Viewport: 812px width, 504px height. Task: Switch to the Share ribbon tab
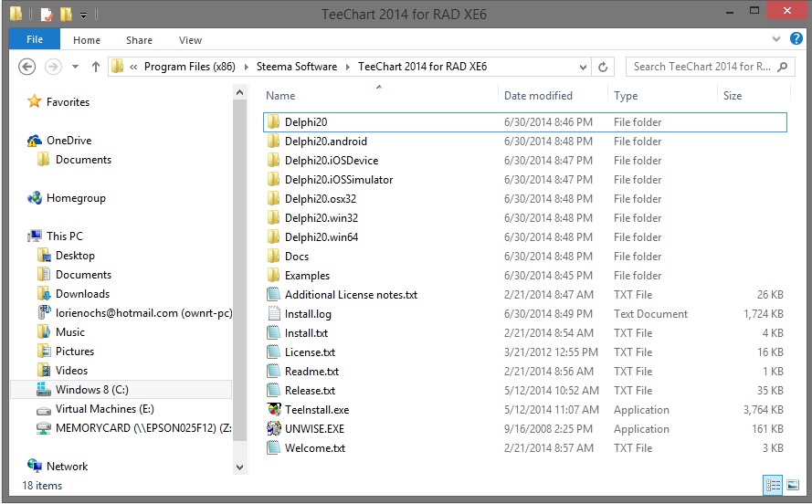pos(139,40)
